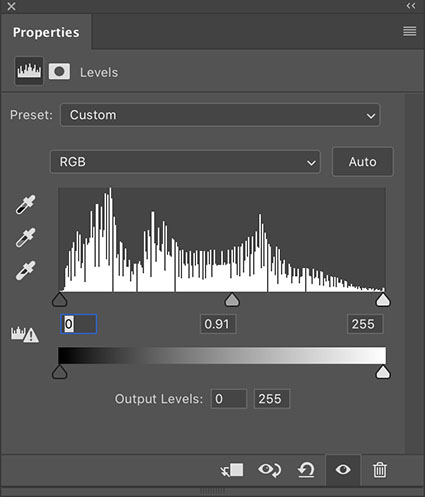Click the histogram warning recalculate icon
This screenshot has width=425, height=497.
25,334
